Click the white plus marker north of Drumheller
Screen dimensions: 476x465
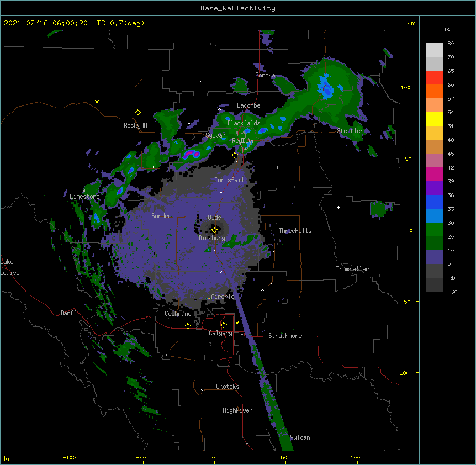point(338,207)
